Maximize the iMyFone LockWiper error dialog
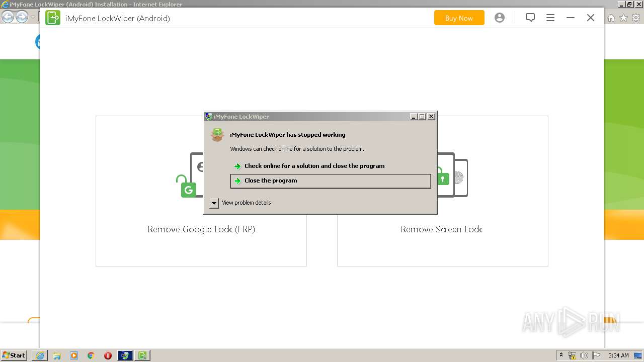 [422, 117]
